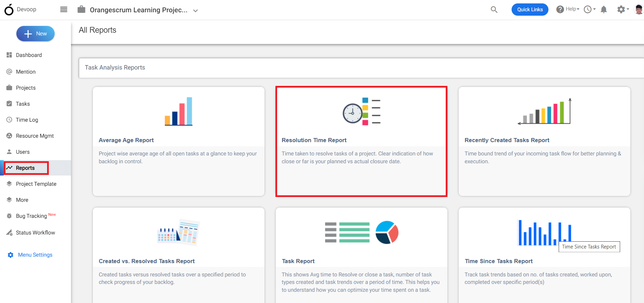Open Projects from sidebar
644x303 pixels.
point(26,88)
